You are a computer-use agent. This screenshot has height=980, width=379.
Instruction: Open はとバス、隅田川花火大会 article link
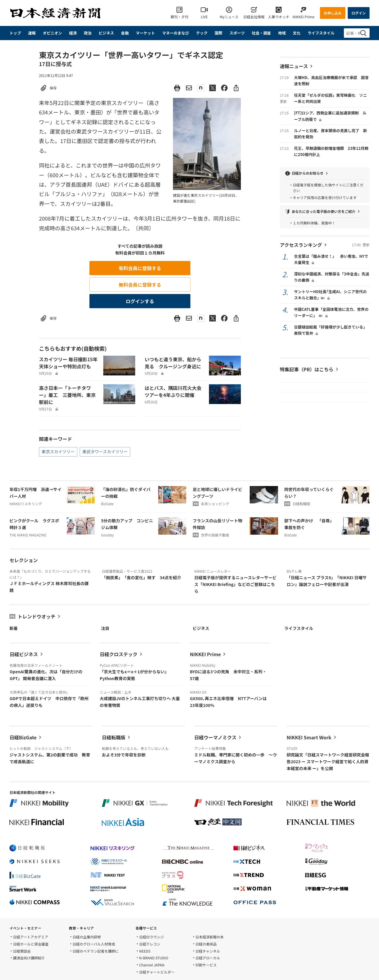173,391
